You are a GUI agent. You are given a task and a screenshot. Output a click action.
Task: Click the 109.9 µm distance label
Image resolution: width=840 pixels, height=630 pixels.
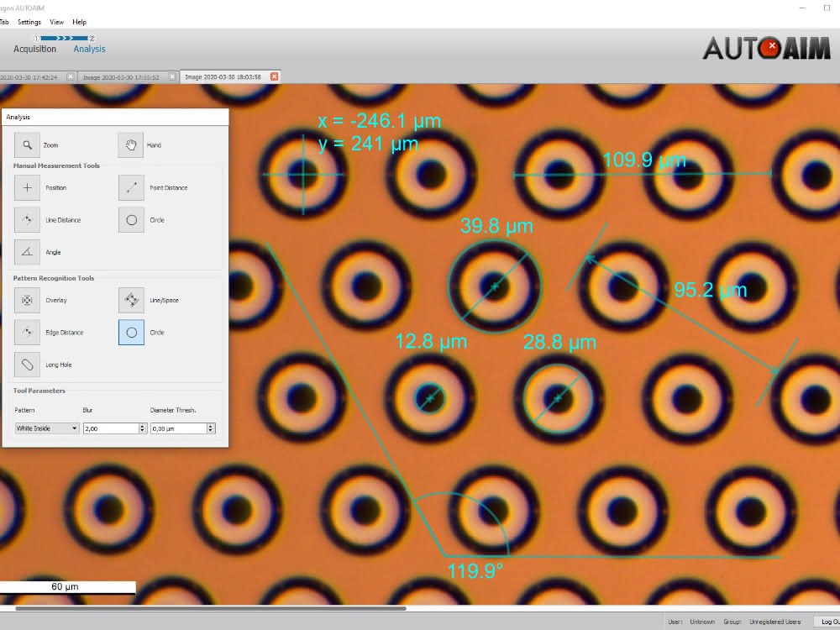tap(644, 159)
